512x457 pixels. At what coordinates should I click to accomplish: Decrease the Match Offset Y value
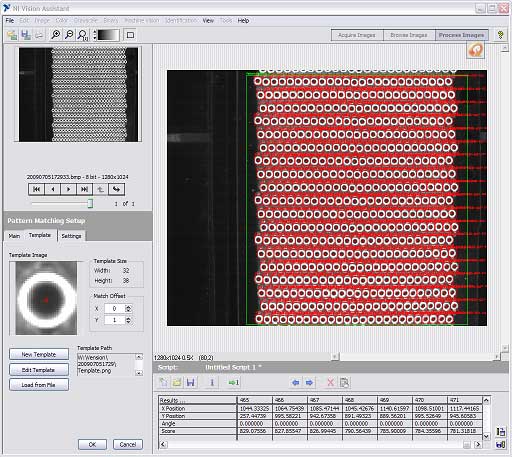(x=128, y=322)
